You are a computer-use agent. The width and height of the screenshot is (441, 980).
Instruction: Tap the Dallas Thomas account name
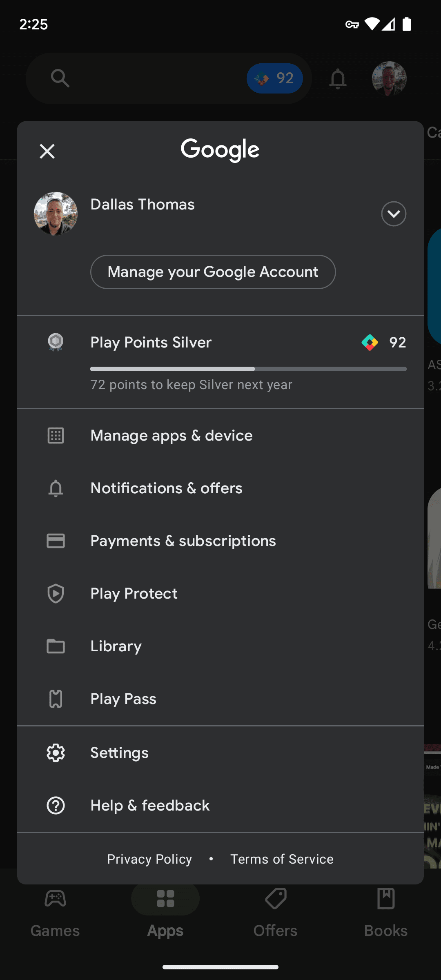pos(143,205)
